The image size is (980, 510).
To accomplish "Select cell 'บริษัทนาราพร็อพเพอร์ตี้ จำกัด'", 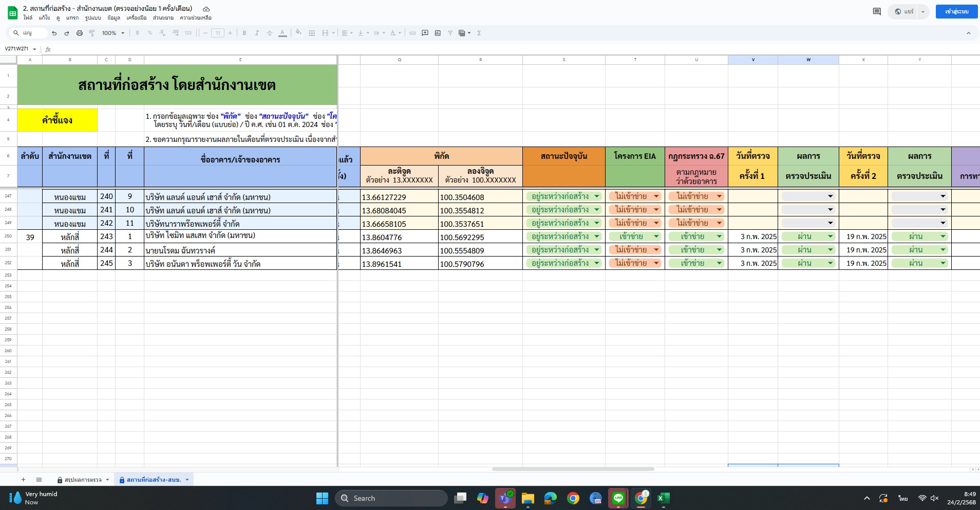I will pos(240,223).
